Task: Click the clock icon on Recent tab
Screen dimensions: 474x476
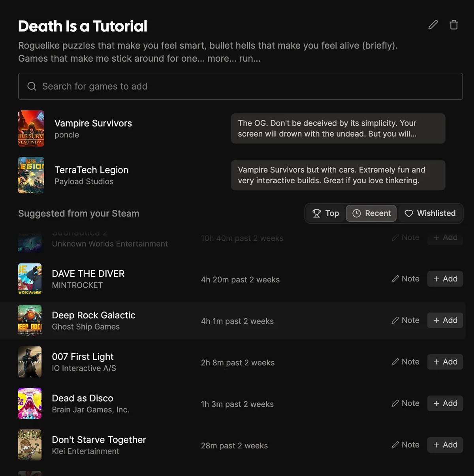Action: pyautogui.click(x=357, y=213)
